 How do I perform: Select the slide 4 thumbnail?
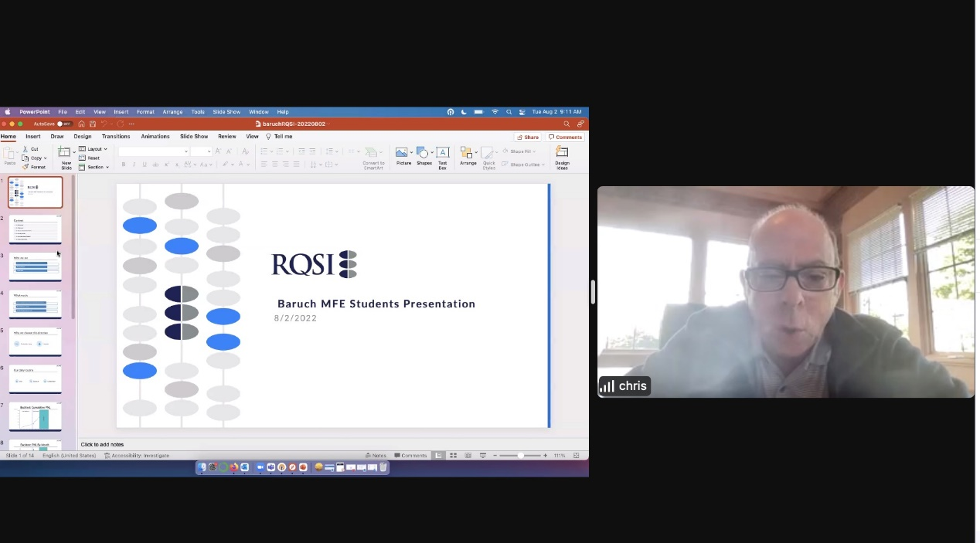click(35, 304)
